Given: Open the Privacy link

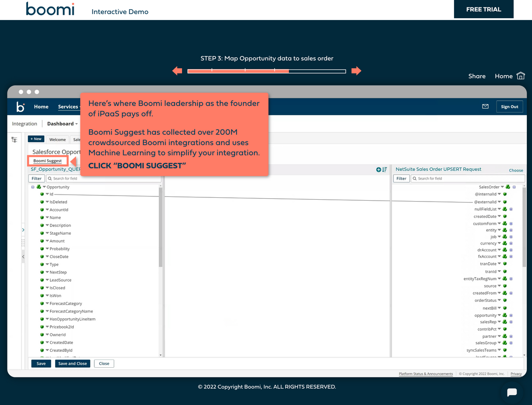Looking at the screenshot, I should [x=516, y=374].
